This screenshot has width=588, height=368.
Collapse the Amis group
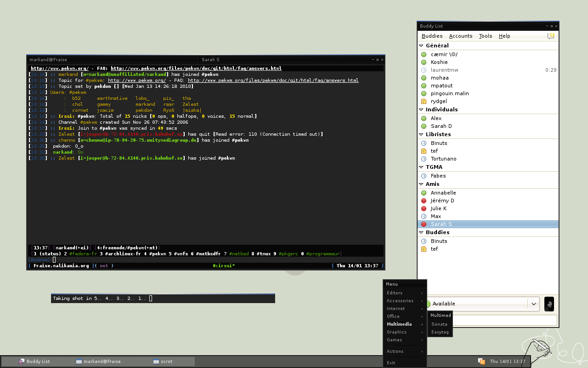421,184
